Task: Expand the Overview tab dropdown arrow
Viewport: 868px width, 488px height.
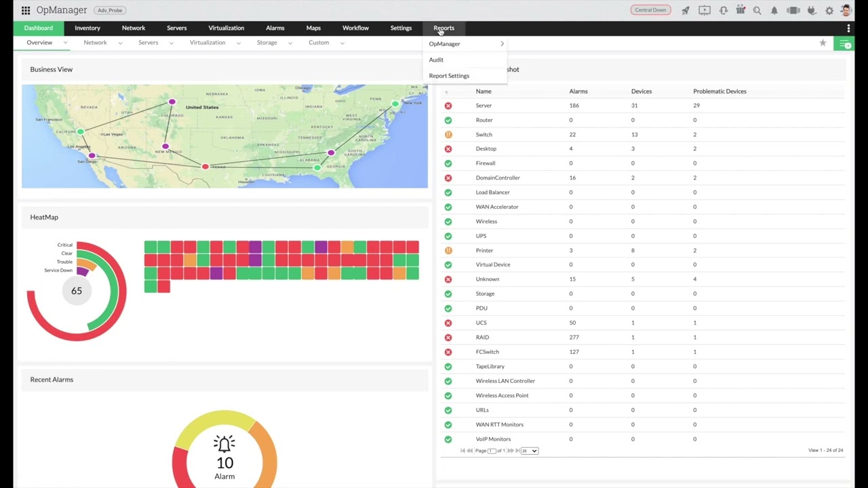Action: 66,43
